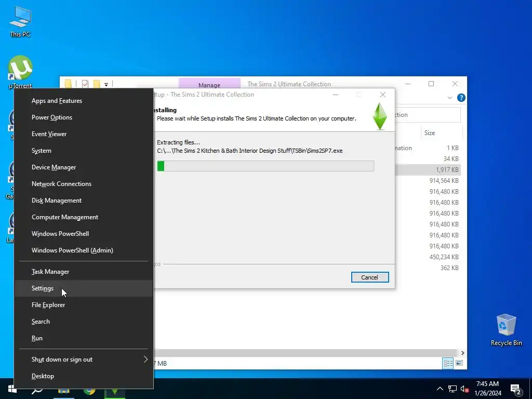
Task: Select the 450,234 KB file row
Action: click(x=429, y=257)
